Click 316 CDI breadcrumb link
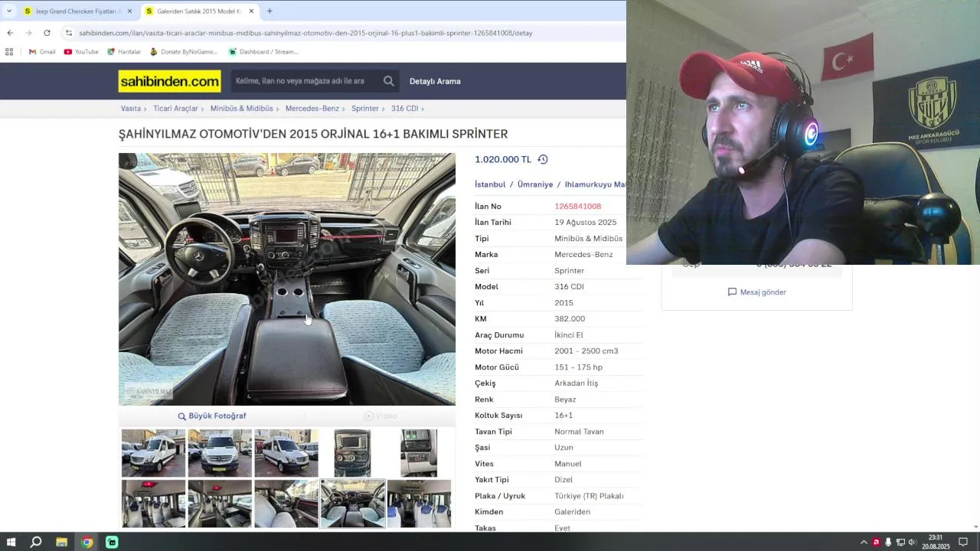980x551 pixels. coord(404,109)
